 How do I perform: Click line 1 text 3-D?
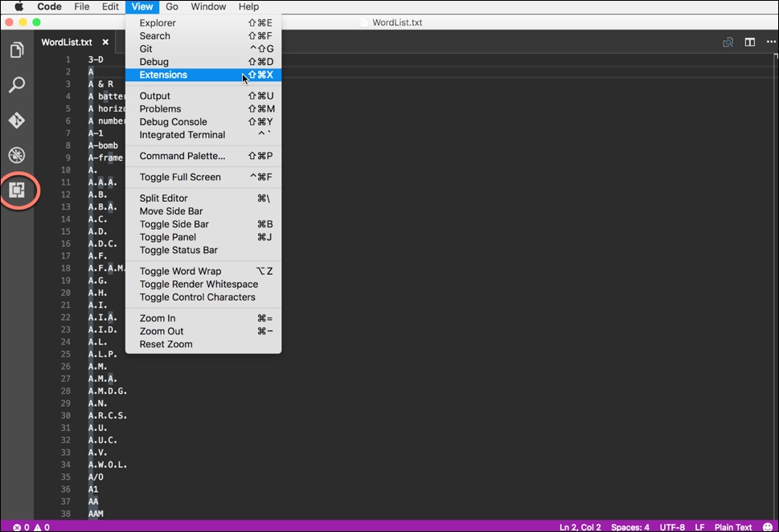[x=96, y=59]
